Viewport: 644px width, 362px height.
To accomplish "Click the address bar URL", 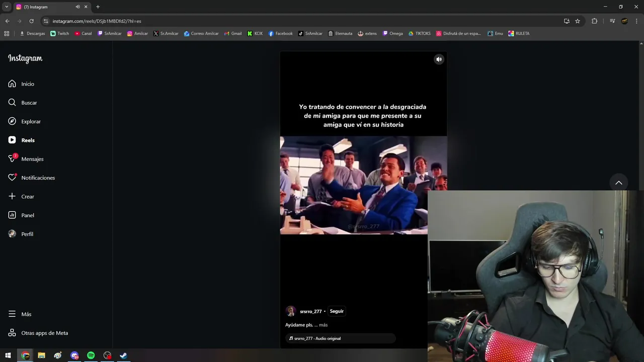I will [97, 21].
